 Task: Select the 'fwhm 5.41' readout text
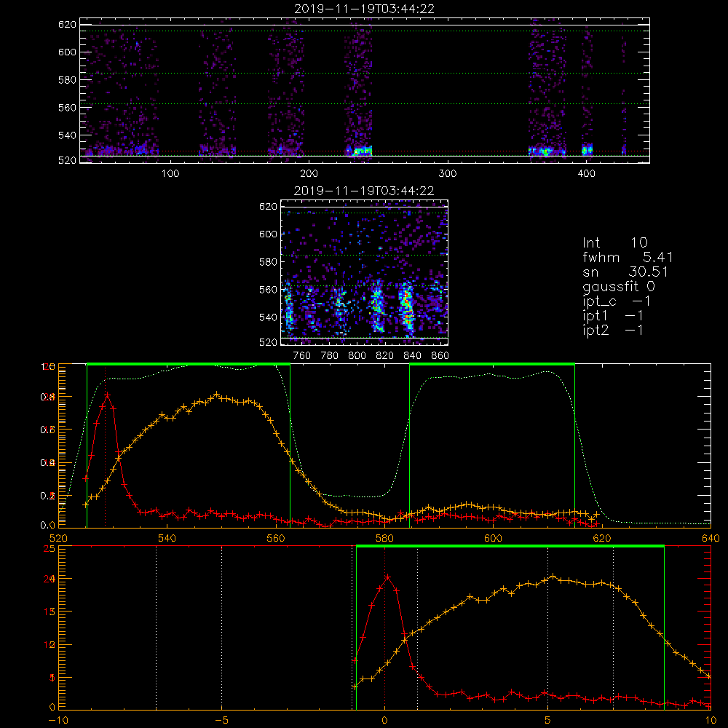[628, 257]
